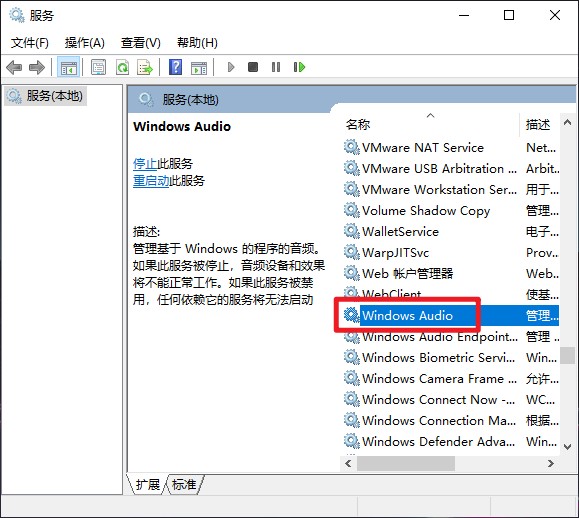
Task: Click the 服务(本地) header in details pane
Action: point(190,100)
